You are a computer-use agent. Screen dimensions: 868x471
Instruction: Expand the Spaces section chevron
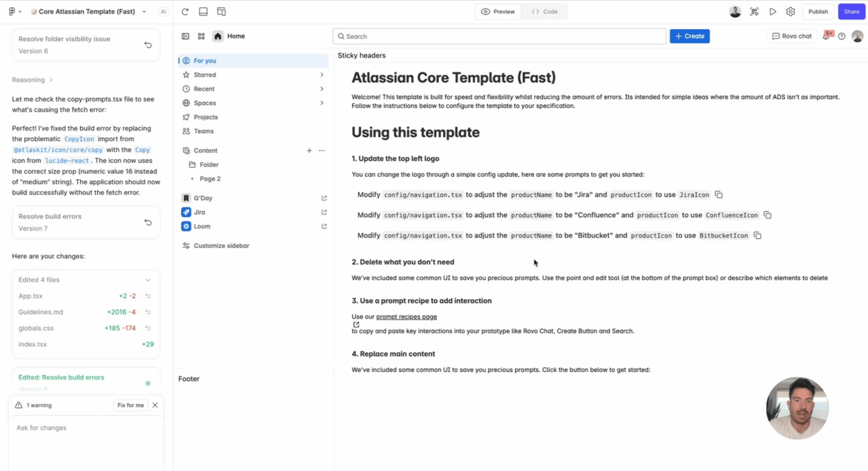coord(321,103)
